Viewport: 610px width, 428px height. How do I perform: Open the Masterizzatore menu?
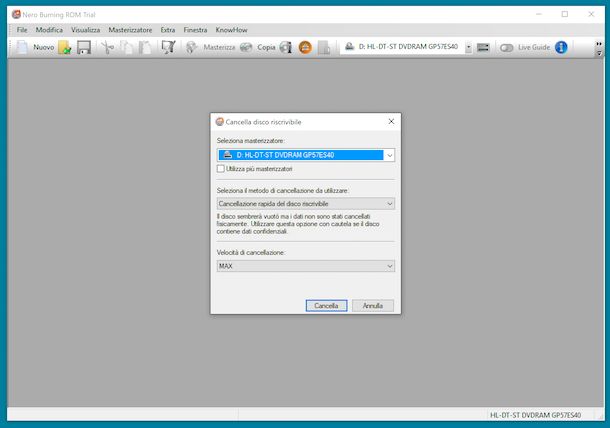point(130,30)
